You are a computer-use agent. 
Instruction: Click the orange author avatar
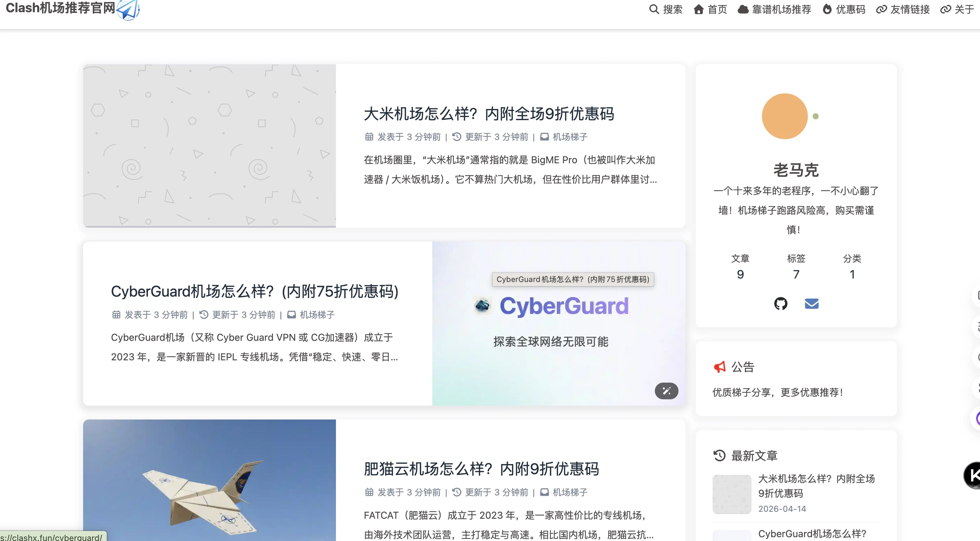tap(785, 116)
